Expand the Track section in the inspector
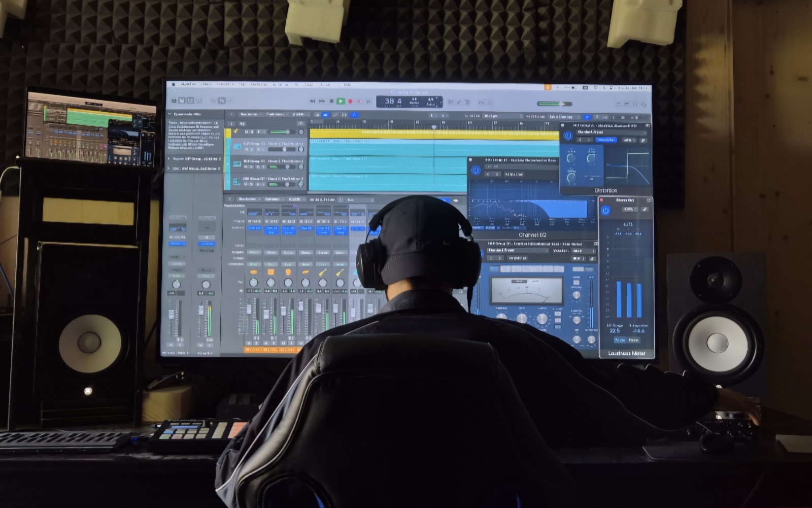Viewport: 812px width, 508px height. pyautogui.click(x=168, y=168)
